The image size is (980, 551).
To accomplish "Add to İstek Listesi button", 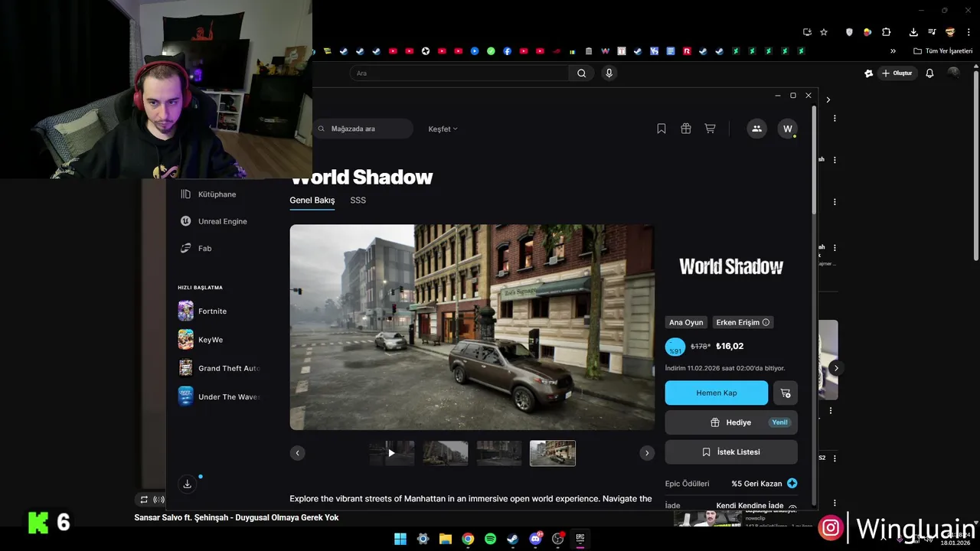I will [730, 452].
